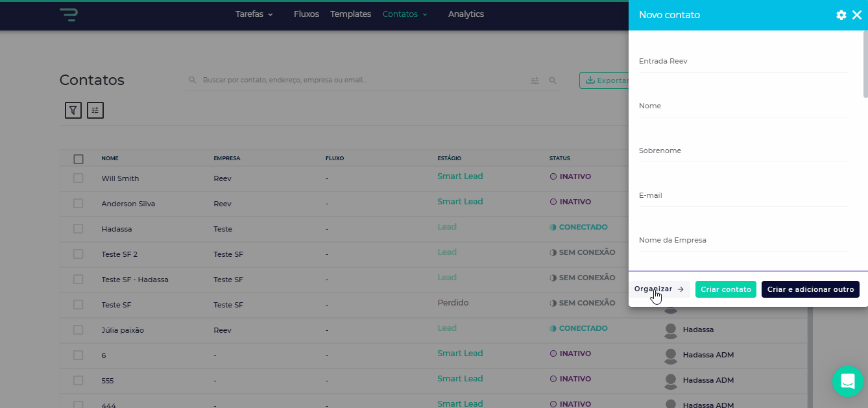Open the chat support bubble

pyautogui.click(x=847, y=381)
